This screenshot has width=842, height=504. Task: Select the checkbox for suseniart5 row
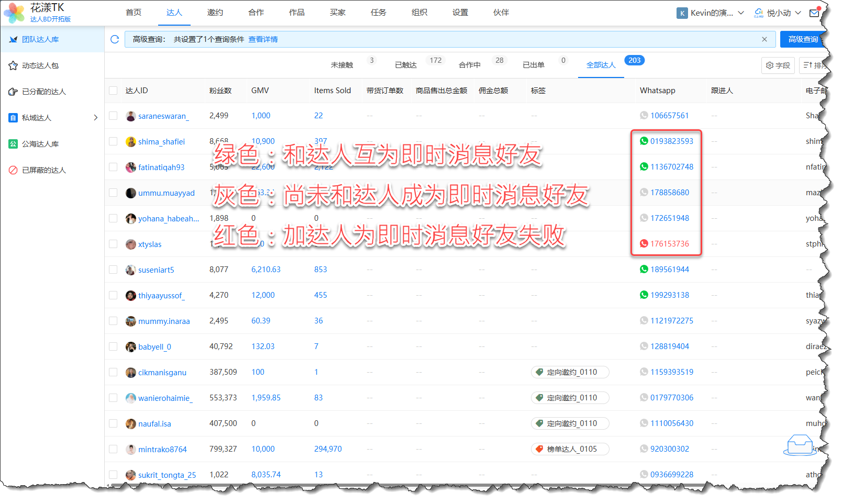(113, 270)
